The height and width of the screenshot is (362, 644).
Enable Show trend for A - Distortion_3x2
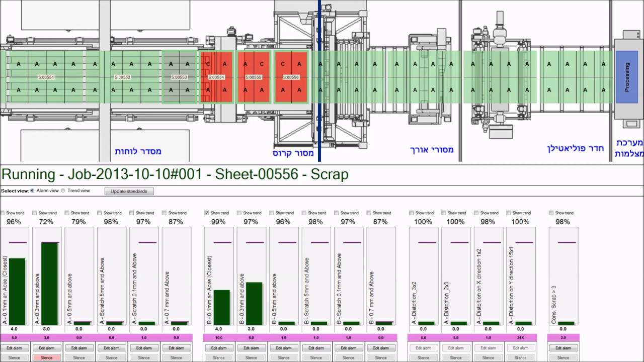click(411, 213)
